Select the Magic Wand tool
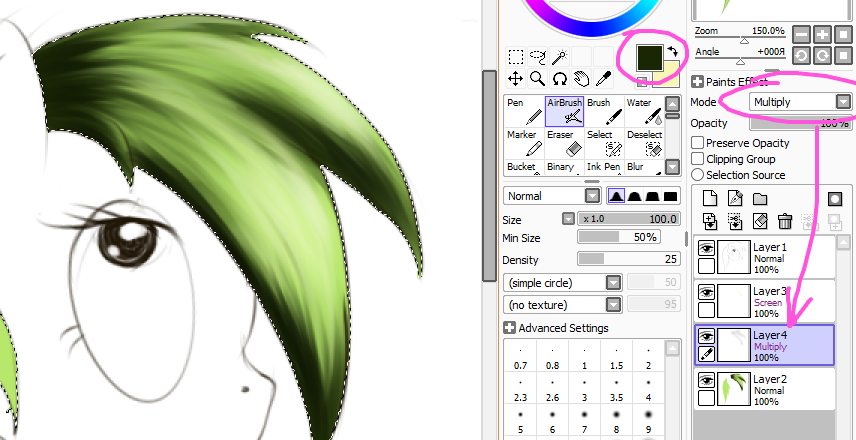This screenshot has width=856, height=440. click(x=560, y=57)
